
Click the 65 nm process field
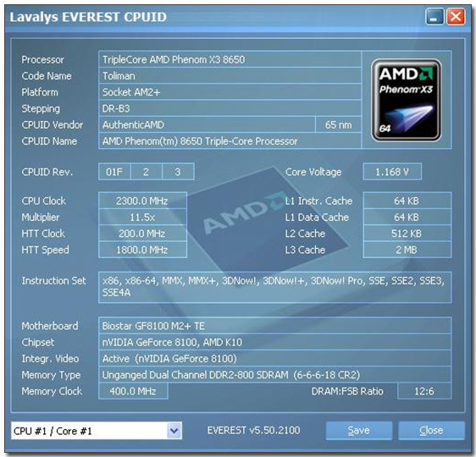(x=338, y=124)
